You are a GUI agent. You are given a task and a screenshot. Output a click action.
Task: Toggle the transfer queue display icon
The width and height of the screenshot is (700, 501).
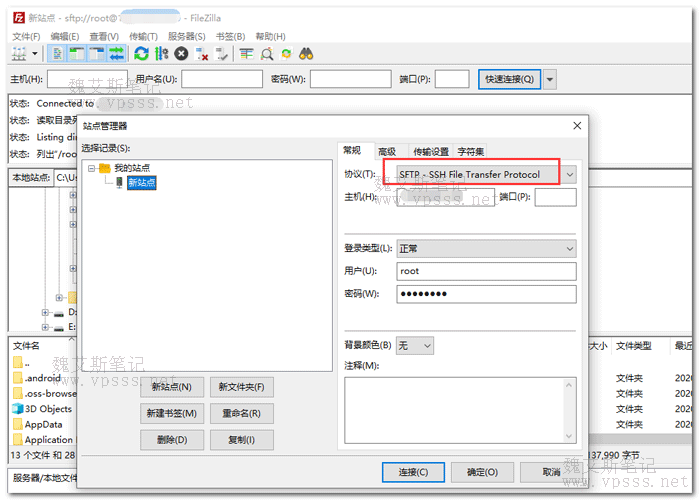pos(117,54)
